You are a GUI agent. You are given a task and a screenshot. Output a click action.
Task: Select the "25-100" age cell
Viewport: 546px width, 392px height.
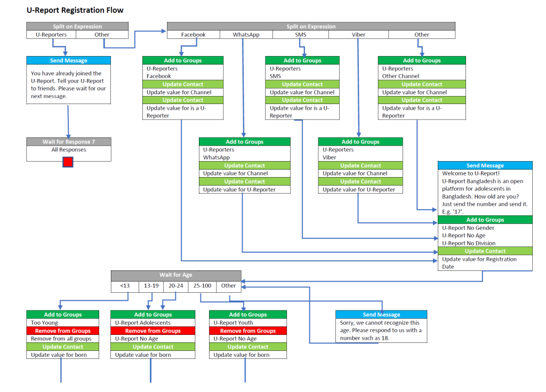pos(202,286)
